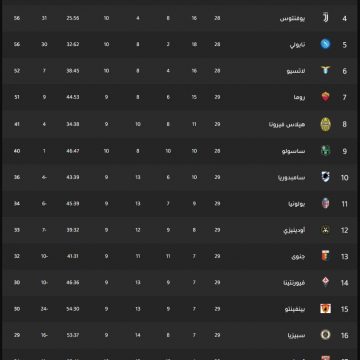Open the Genoa crest in row 13
Viewport: 360px width, 360px height.
[x=326, y=256]
